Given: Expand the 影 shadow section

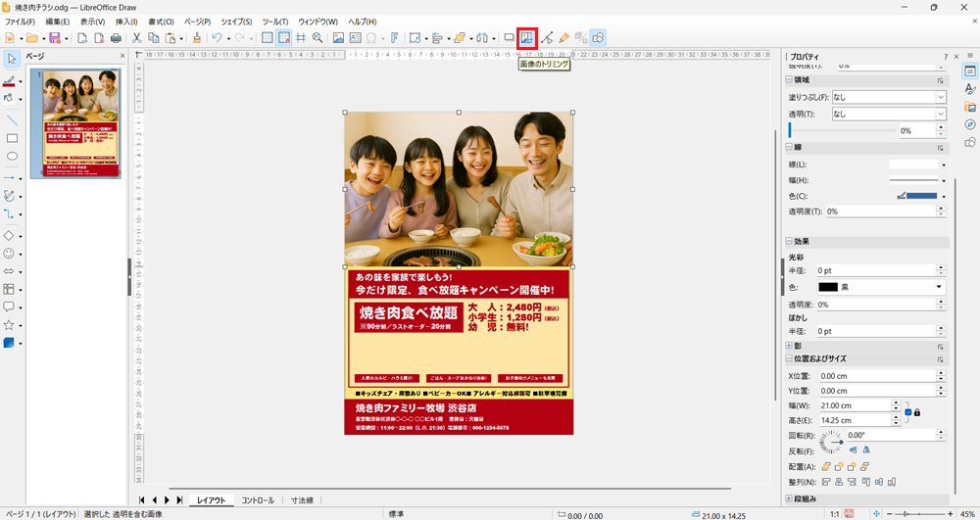Looking at the screenshot, I should click(789, 346).
